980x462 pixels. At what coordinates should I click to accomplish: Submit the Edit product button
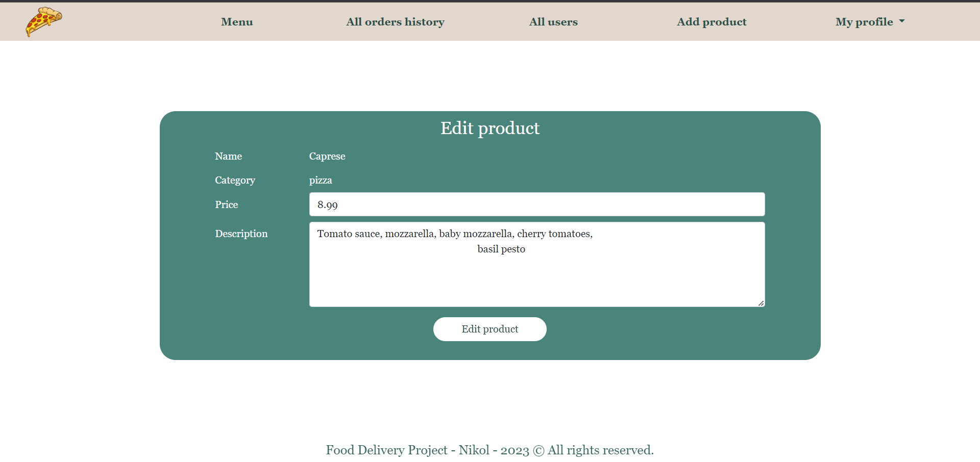coord(490,329)
